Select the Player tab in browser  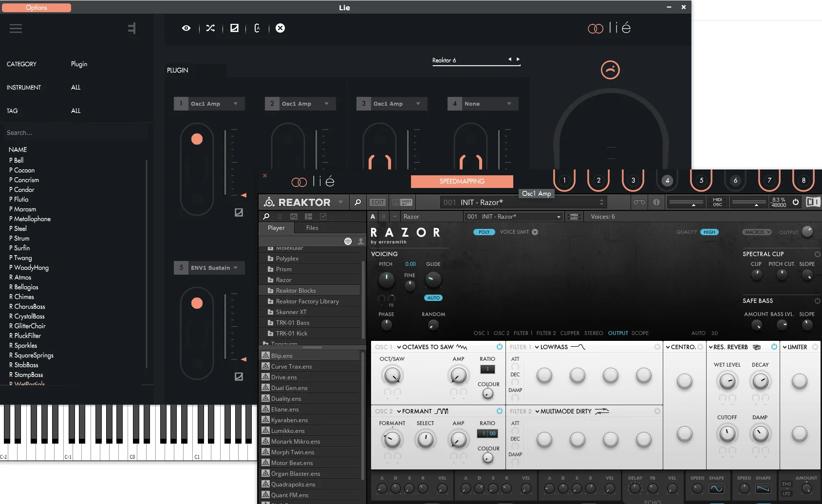click(276, 228)
